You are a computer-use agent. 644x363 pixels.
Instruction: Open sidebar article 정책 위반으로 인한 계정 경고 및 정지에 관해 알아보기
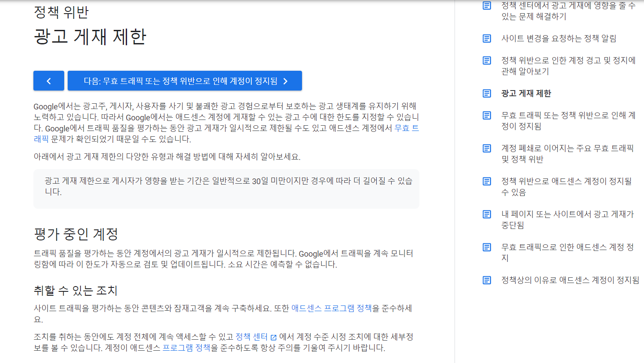(x=568, y=66)
